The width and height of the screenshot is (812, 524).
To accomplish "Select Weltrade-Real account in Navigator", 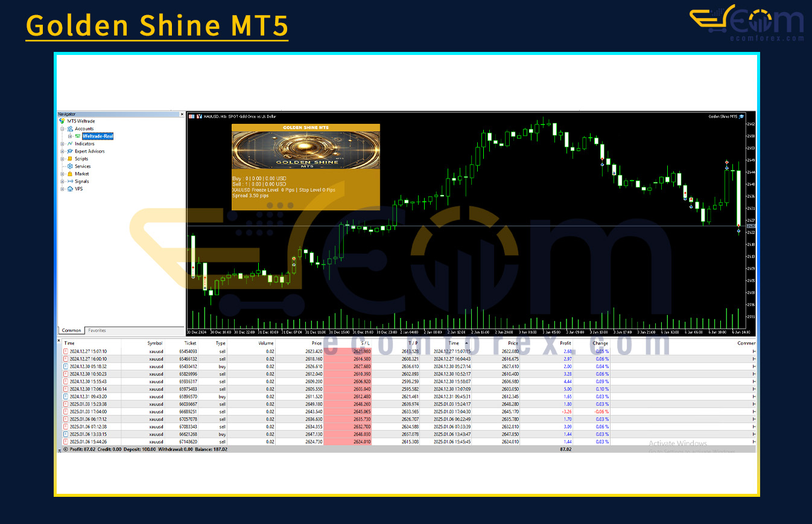I will (98, 136).
